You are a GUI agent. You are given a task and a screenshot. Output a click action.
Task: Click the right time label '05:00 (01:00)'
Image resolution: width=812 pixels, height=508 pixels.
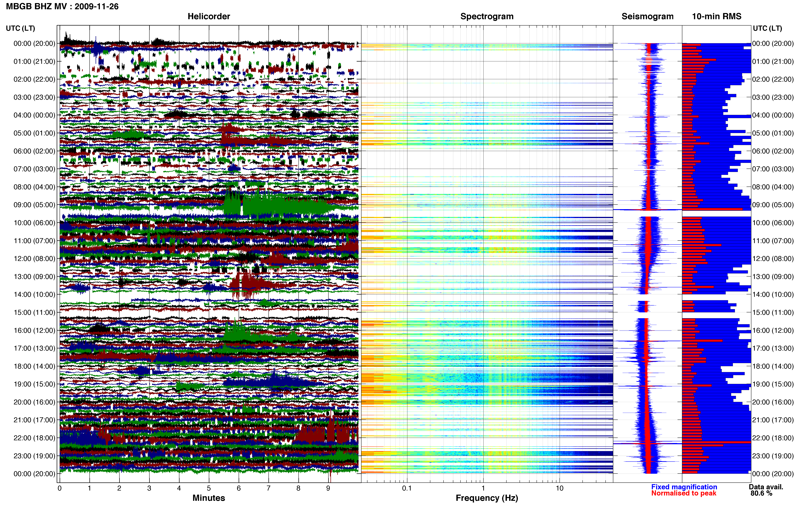pyautogui.click(x=773, y=133)
